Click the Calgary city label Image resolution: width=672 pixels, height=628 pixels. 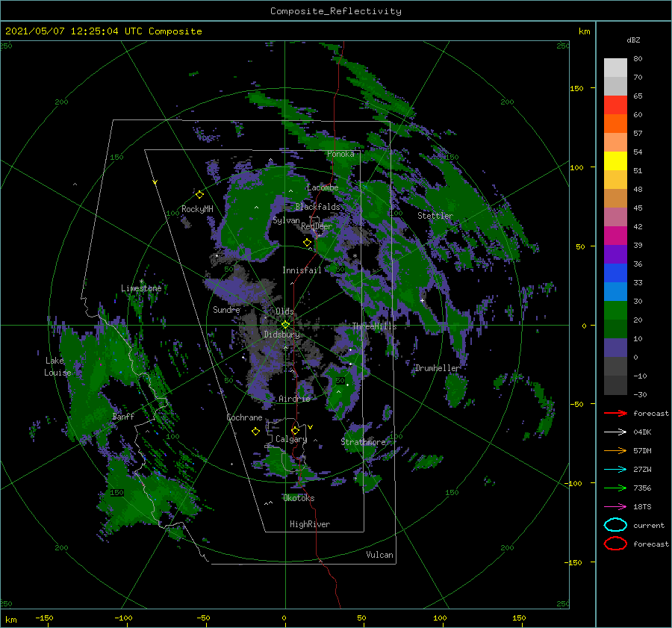(291, 439)
